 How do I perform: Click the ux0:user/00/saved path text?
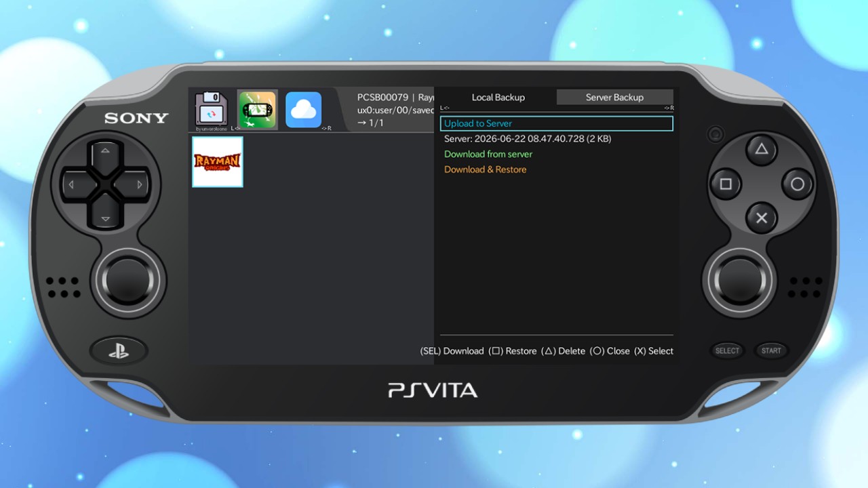pyautogui.click(x=396, y=110)
